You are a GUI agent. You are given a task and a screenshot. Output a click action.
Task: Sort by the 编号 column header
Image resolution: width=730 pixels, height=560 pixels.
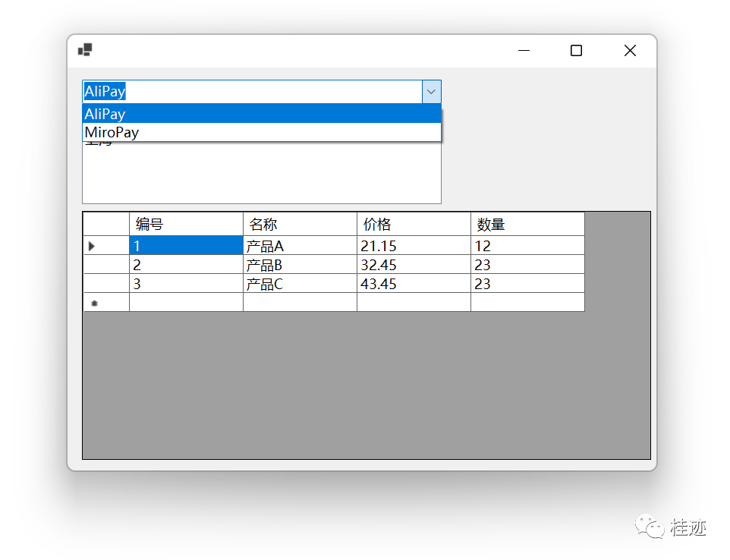coord(186,225)
